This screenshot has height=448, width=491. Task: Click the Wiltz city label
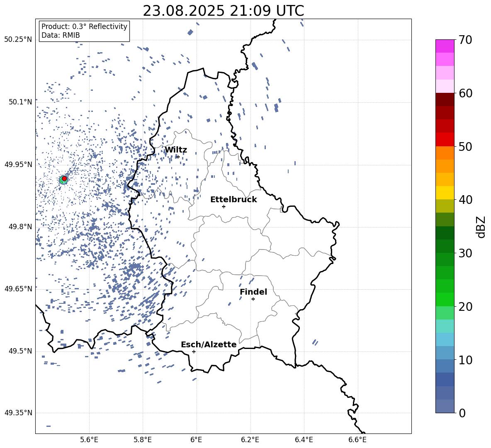pyautogui.click(x=176, y=150)
